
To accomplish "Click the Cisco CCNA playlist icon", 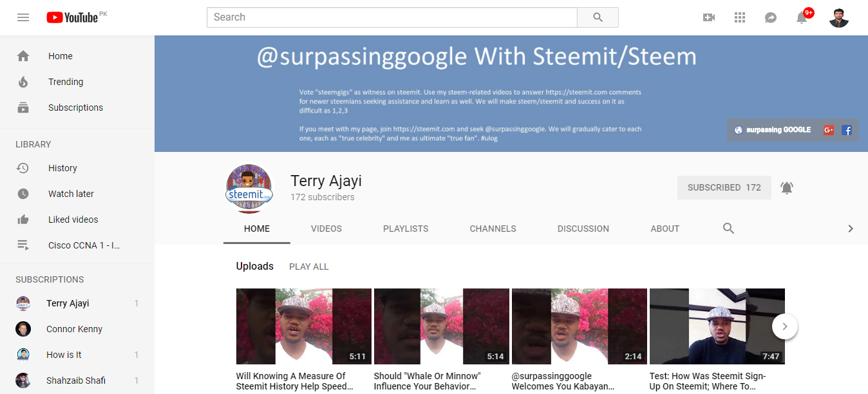I will click(23, 245).
